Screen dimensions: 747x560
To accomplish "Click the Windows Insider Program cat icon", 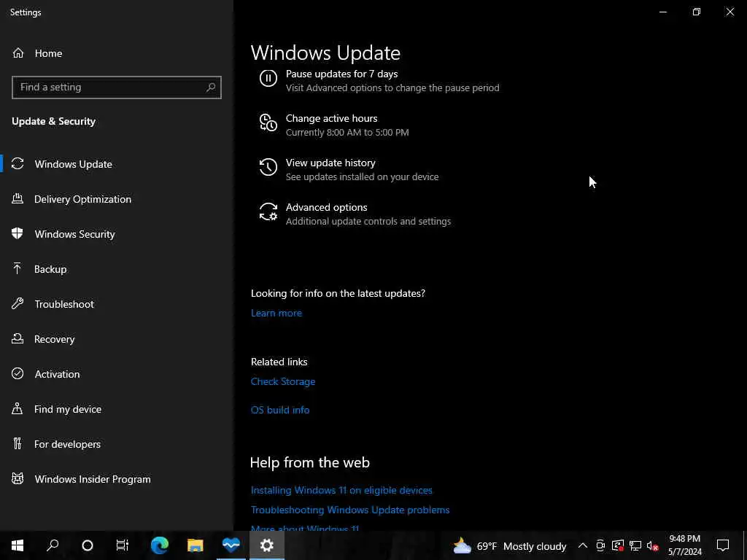I will coord(18,478).
